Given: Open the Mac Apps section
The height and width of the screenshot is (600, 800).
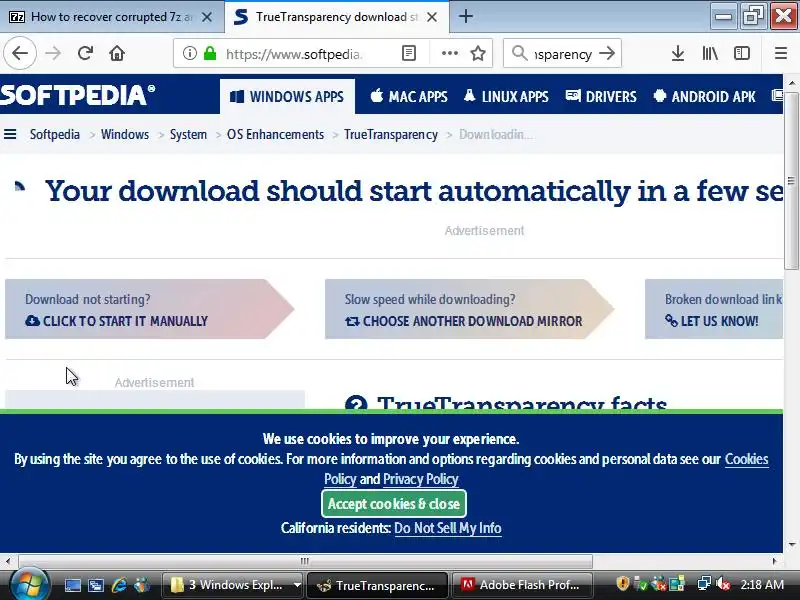Looking at the screenshot, I should [409, 96].
